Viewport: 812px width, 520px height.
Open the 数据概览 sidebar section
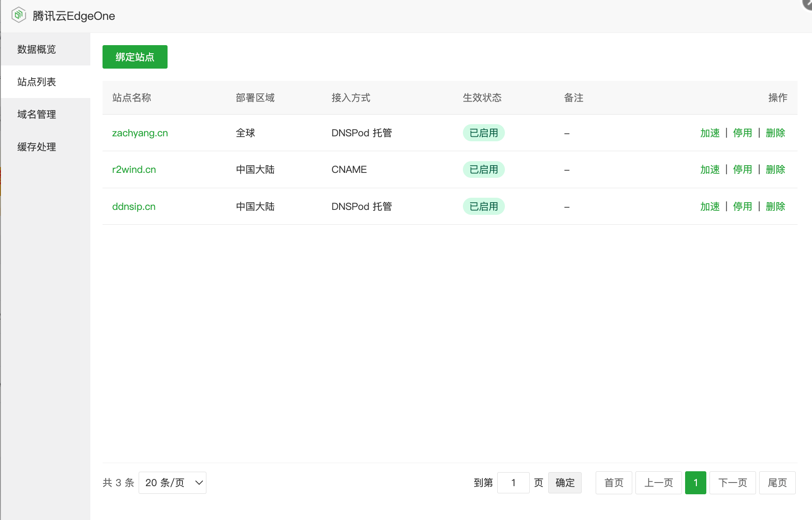pos(36,49)
